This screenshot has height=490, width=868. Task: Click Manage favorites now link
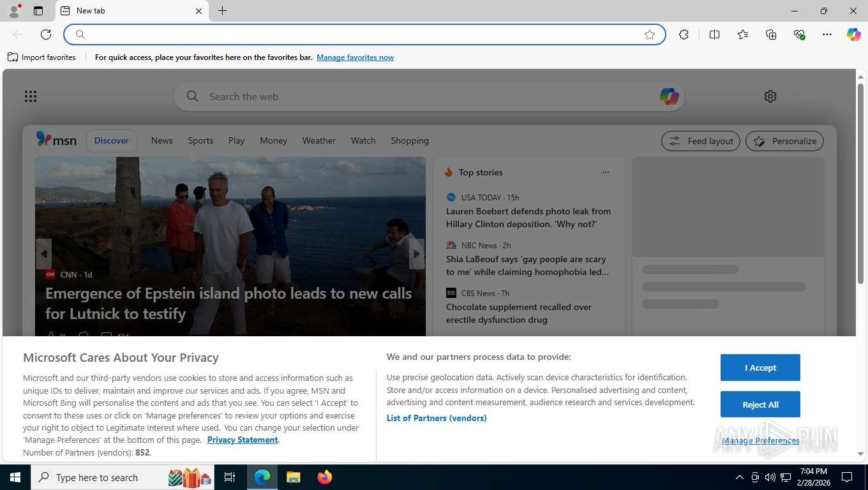(355, 57)
